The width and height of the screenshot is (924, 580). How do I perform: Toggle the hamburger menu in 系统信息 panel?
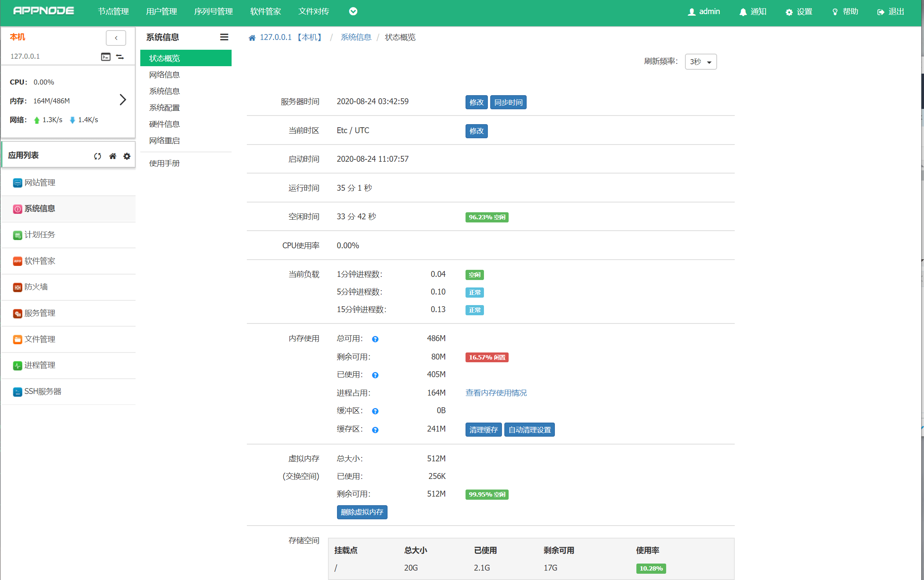pyautogui.click(x=224, y=37)
